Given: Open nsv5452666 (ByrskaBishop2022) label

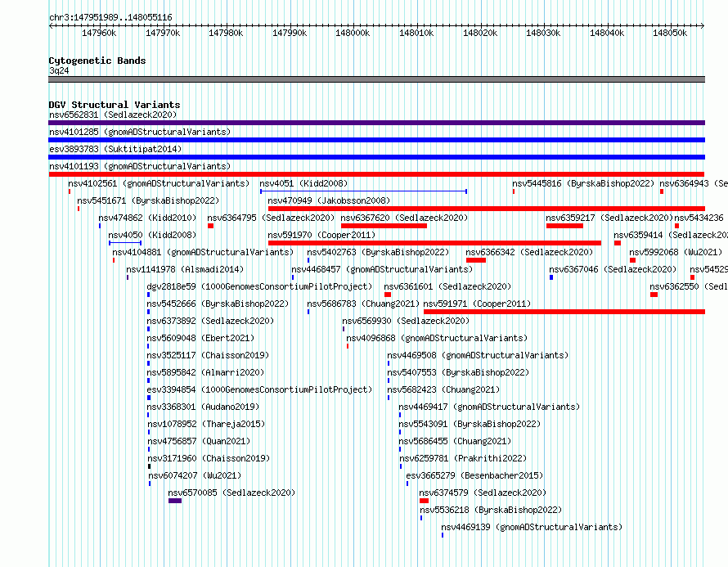Looking at the screenshot, I should 218,304.
